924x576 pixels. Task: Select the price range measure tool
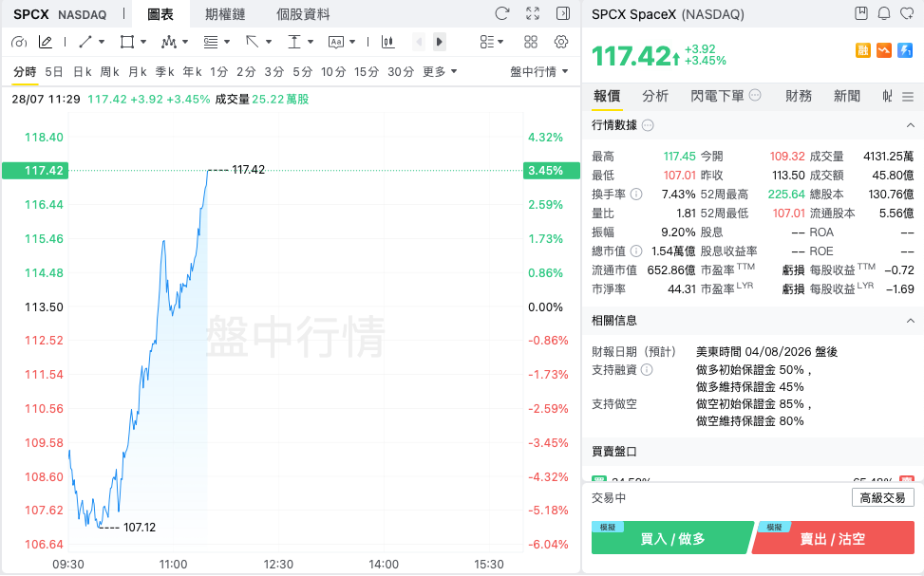tap(294, 42)
